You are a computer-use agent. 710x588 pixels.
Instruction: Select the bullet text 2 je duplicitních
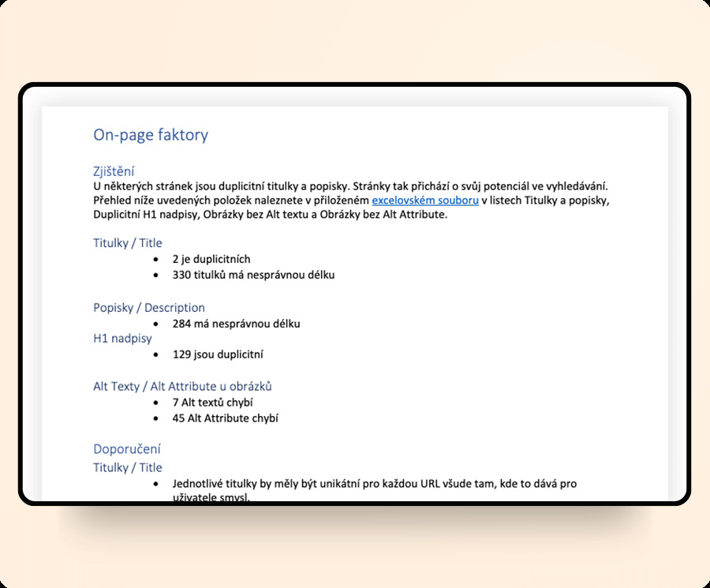(x=211, y=259)
